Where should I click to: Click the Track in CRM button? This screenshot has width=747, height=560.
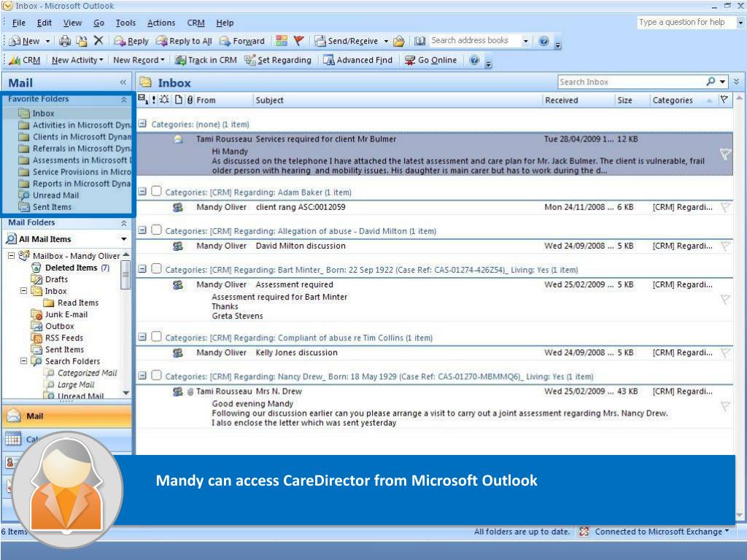[x=206, y=60]
